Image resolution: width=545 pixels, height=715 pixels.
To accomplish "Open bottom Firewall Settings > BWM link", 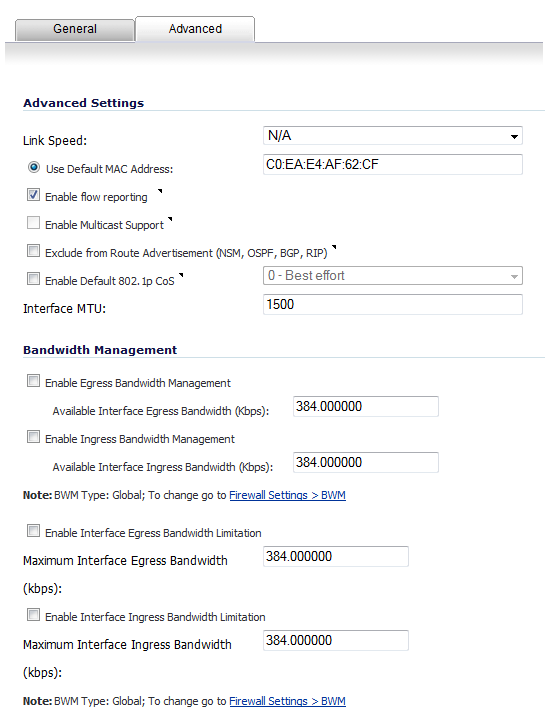I will click(287, 701).
